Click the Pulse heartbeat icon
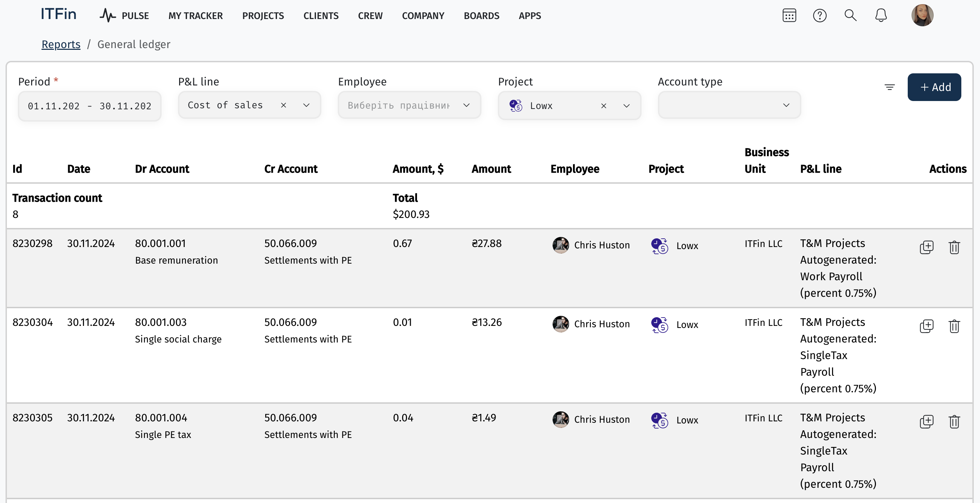 click(x=108, y=16)
